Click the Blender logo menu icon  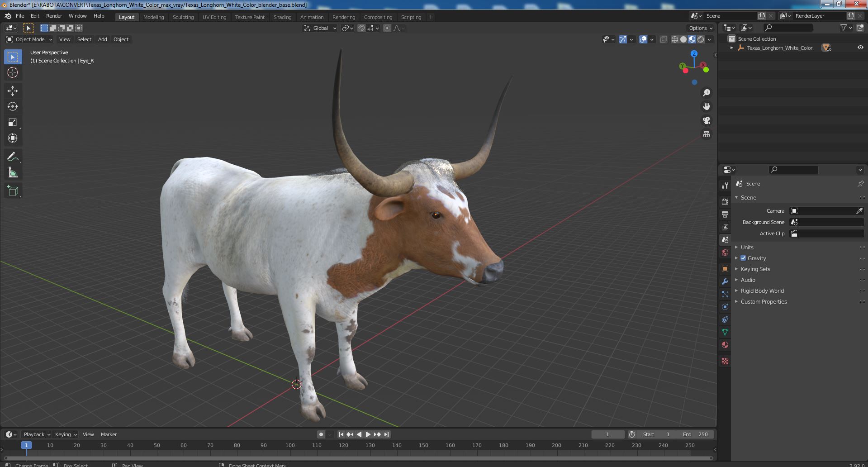point(8,16)
